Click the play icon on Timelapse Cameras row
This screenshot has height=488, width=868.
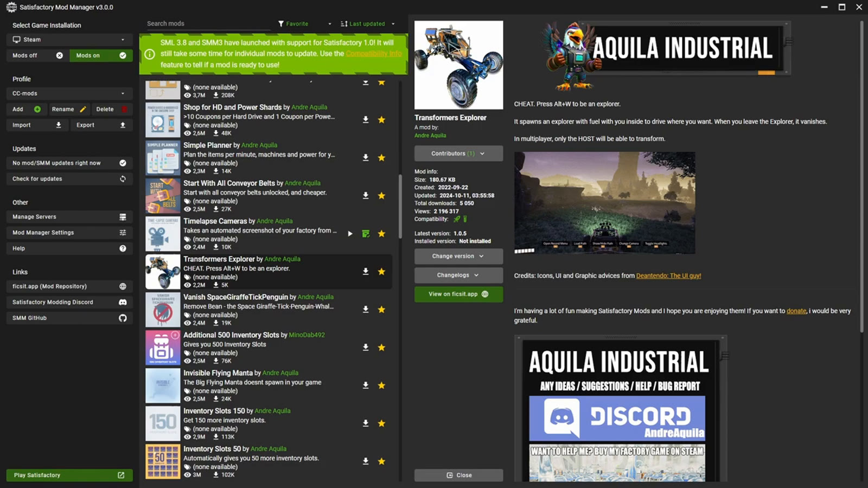pyautogui.click(x=350, y=234)
